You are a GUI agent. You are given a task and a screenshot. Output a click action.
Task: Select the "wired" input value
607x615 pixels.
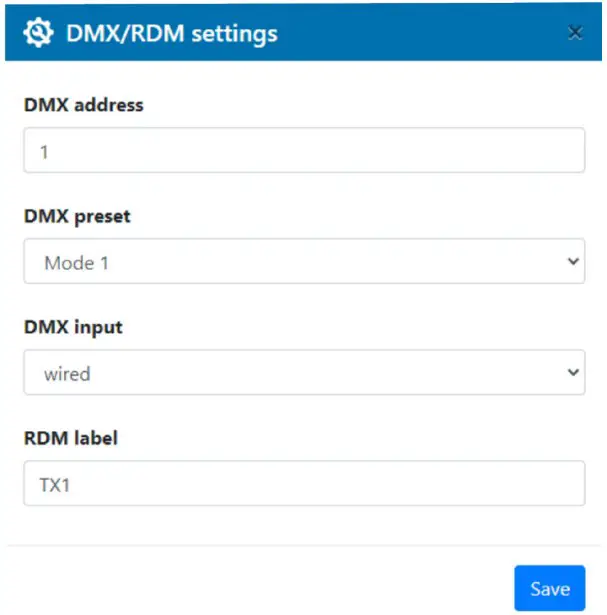point(67,374)
